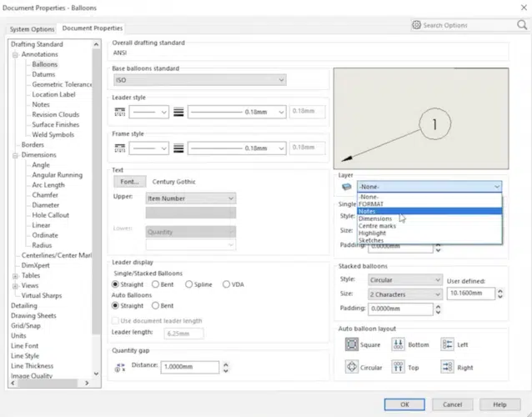The width and height of the screenshot is (532, 417).
Task: Click the Layer eraser icon
Action: click(346, 187)
